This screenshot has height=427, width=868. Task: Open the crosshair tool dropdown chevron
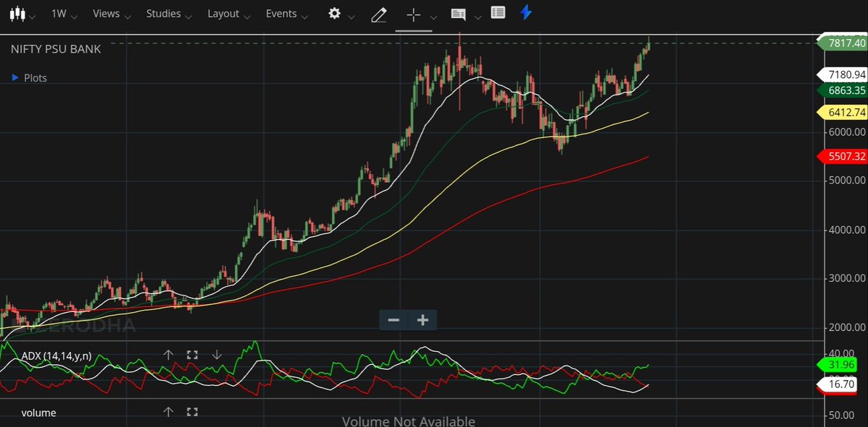(x=433, y=16)
